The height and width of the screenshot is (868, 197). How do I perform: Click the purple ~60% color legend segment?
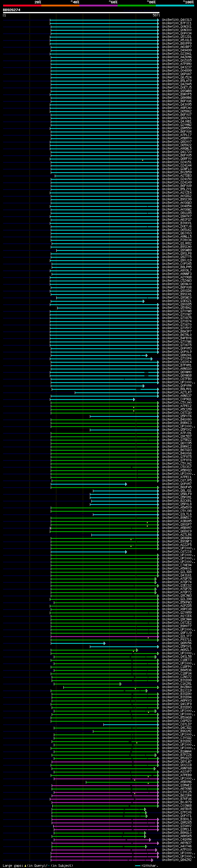pyautogui.click(x=98, y=6)
